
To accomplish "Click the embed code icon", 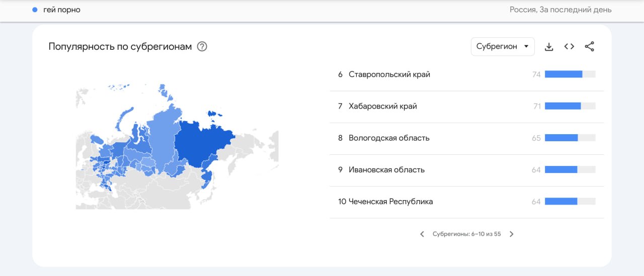I will pos(569,47).
